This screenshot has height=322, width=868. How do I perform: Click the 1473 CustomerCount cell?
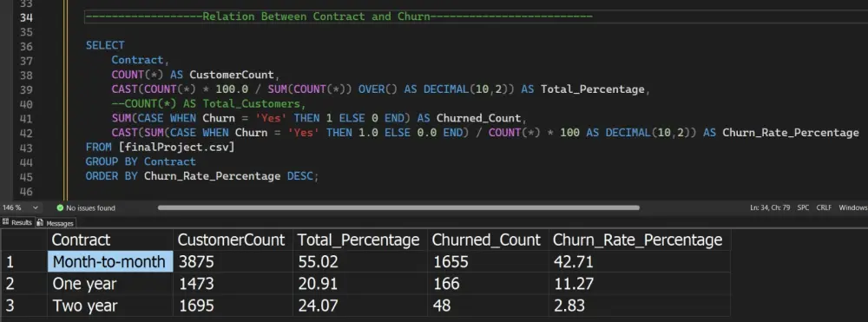[233, 283]
